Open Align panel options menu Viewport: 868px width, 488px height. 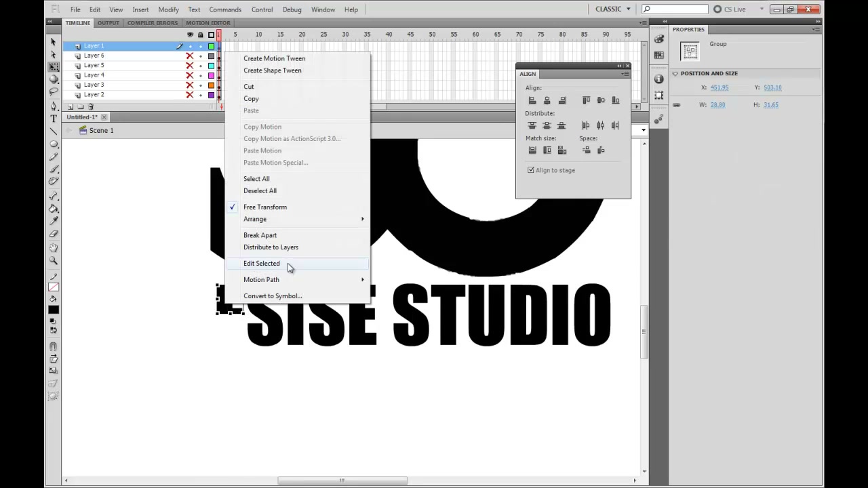(625, 74)
